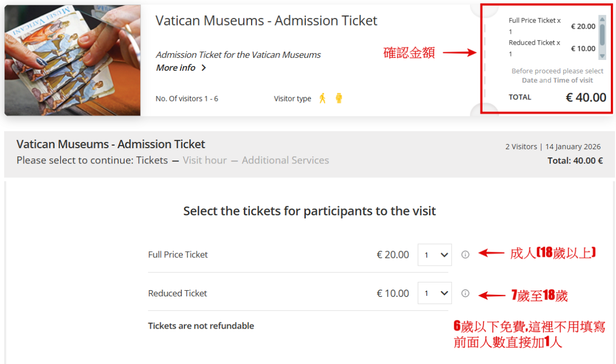The height and width of the screenshot is (364, 616).
Task: Click the walking person visitor type icon
Action: [322, 98]
